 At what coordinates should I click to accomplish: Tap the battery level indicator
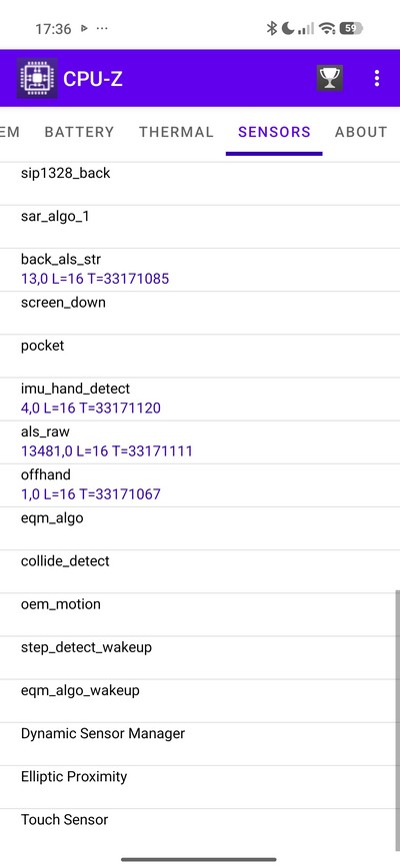click(351, 28)
